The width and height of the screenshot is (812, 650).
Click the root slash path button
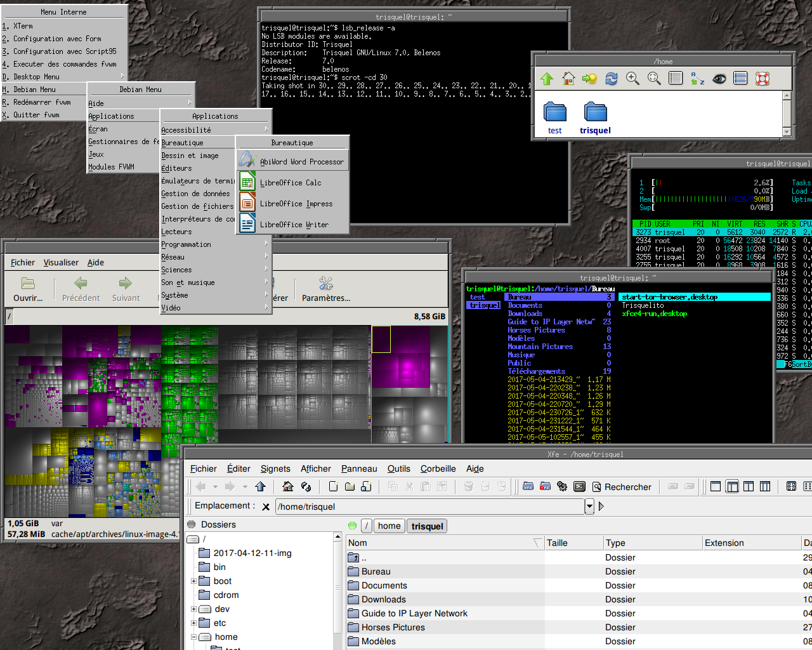367,526
